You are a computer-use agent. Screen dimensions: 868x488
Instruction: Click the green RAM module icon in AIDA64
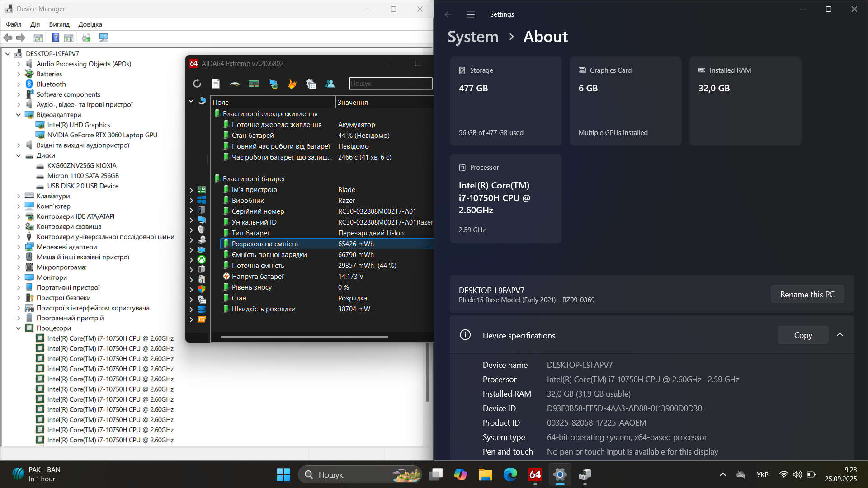point(254,84)
